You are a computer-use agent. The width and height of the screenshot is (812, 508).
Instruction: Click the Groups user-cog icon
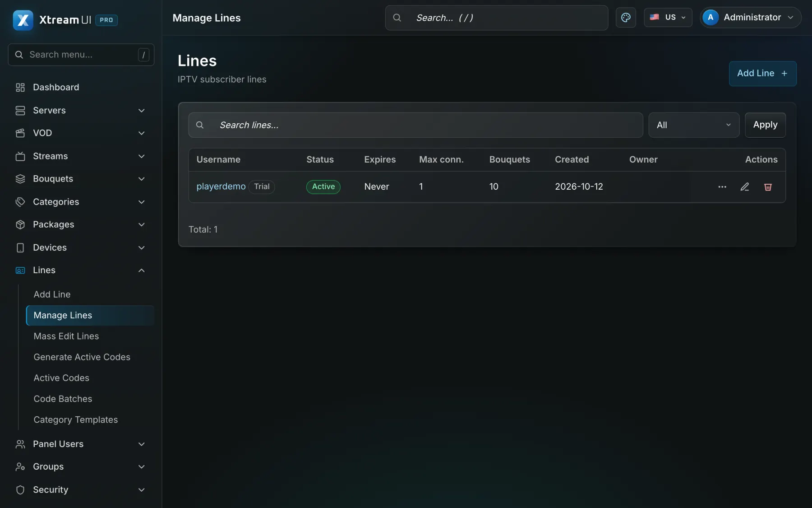click(20, 467)
